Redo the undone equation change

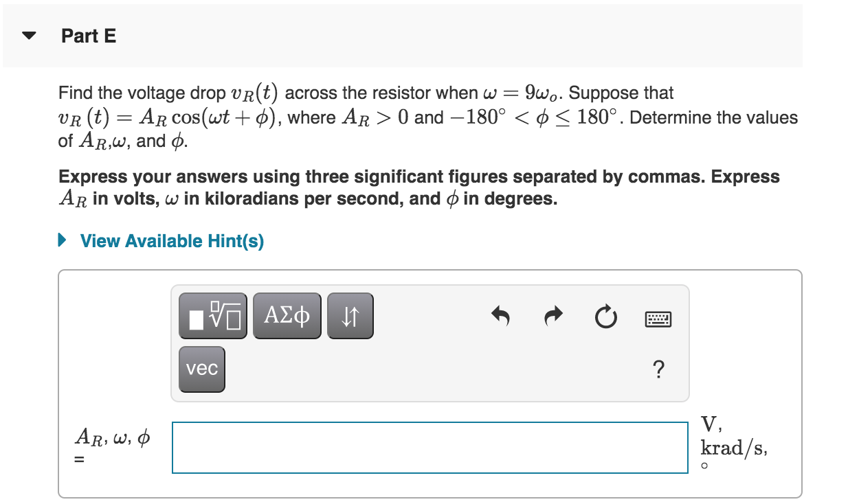click(x=553, y=317)
